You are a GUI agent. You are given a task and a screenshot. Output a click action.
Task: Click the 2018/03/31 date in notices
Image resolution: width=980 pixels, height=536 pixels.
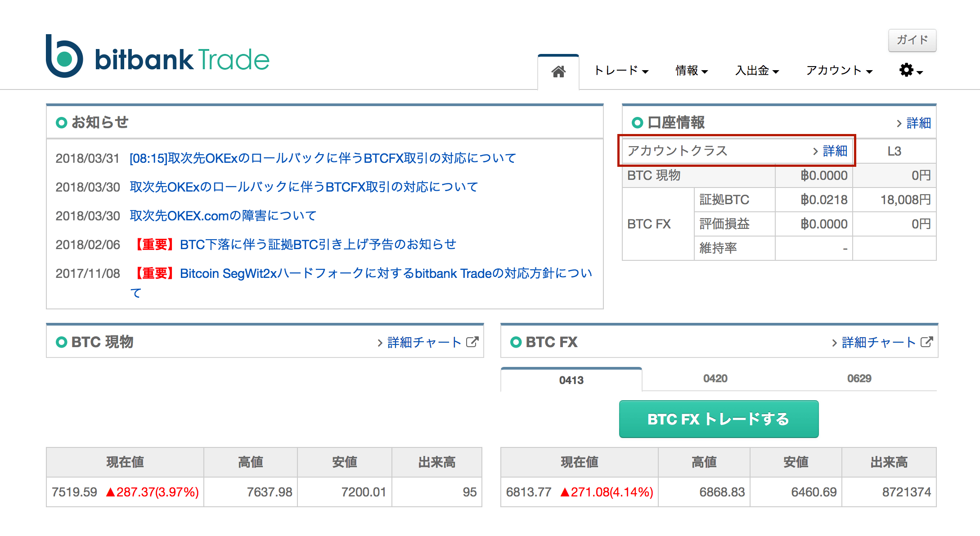[88, 158]
